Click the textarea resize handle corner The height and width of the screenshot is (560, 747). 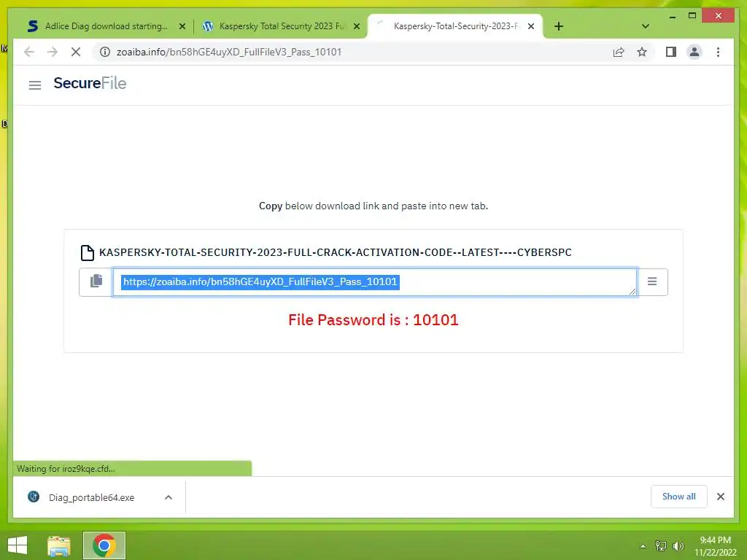632,292
